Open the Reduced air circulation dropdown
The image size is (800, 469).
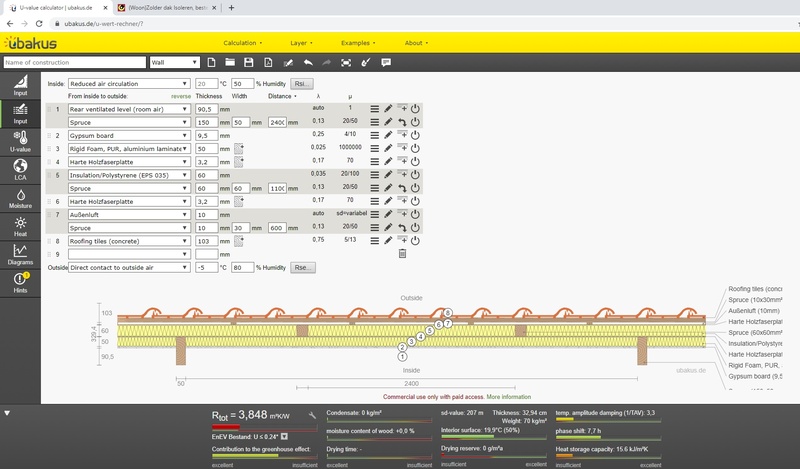click(129, 84)
